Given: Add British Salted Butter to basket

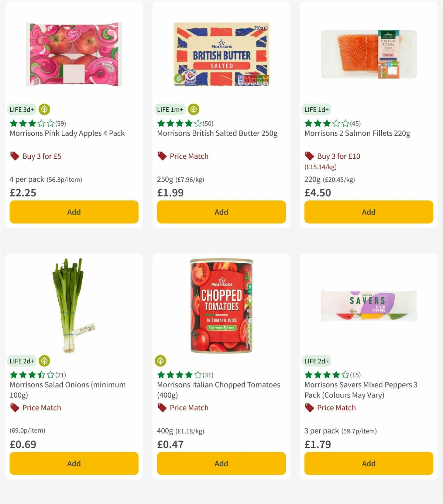Looking at the screenshot, I should (x=221, y=212).
